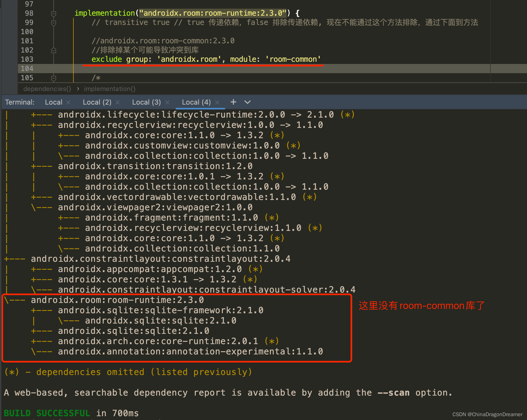Image resolution: width=527 pixels, height=420 pixels.
Task: Click androidx.viewpager2:viewpager2:1.0.0 line
Action: point(155,207)
